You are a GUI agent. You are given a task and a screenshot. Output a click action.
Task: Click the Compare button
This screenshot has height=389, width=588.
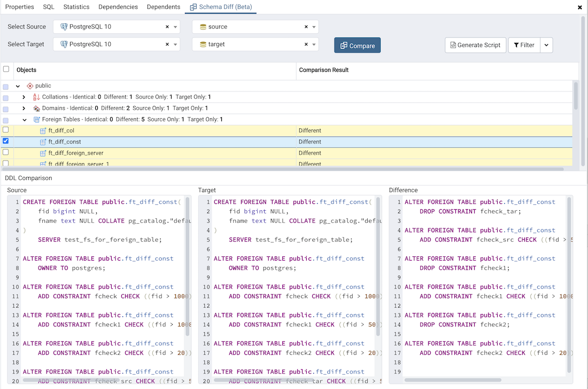pyautogui.click(x=358, y=45)
